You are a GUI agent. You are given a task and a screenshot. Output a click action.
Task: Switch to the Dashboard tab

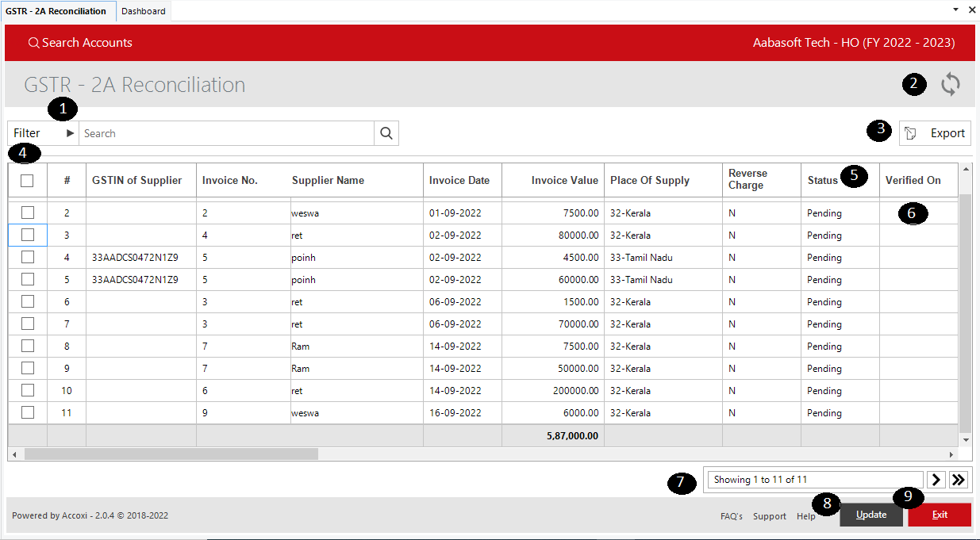(x=144, y=11)
